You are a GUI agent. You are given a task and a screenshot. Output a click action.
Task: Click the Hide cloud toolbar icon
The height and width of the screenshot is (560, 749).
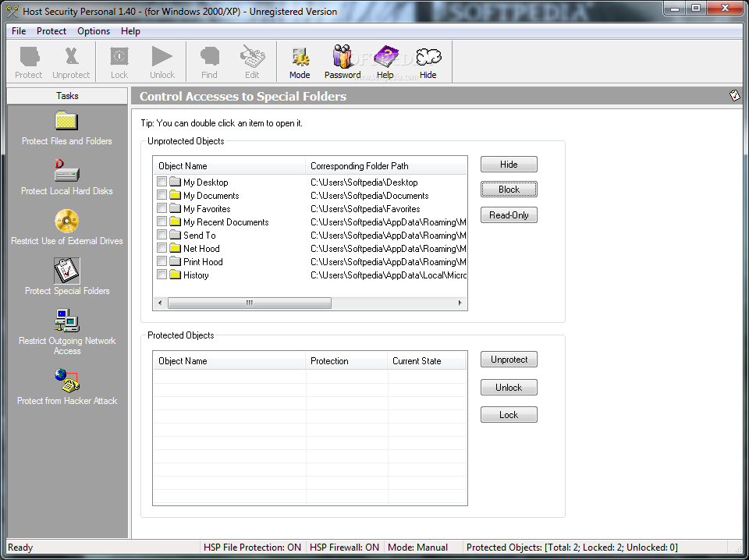tap(428, 62)
